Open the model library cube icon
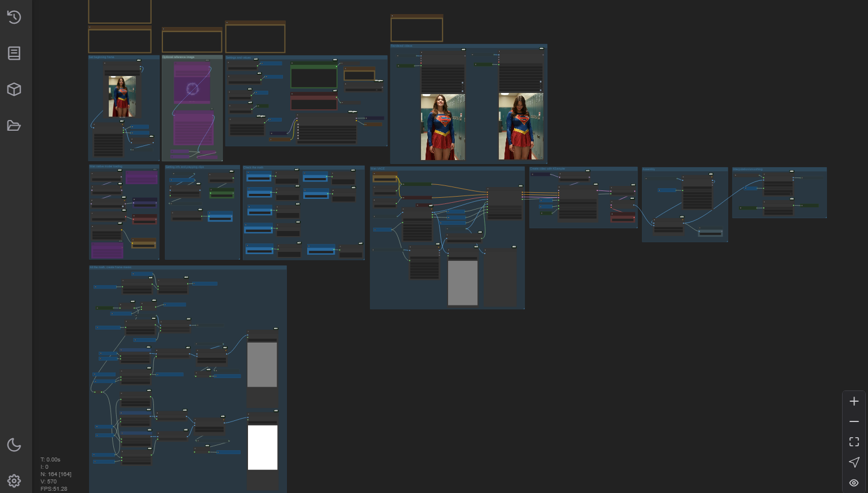This screenshot has width=868, height=493. point(14,89)
